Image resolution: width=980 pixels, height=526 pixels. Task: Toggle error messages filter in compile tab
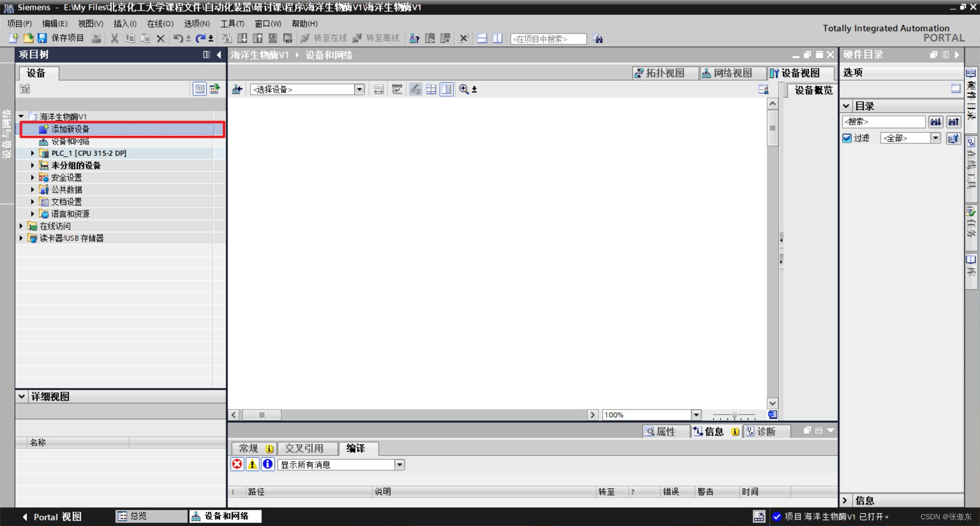click(x=237, y=464)
